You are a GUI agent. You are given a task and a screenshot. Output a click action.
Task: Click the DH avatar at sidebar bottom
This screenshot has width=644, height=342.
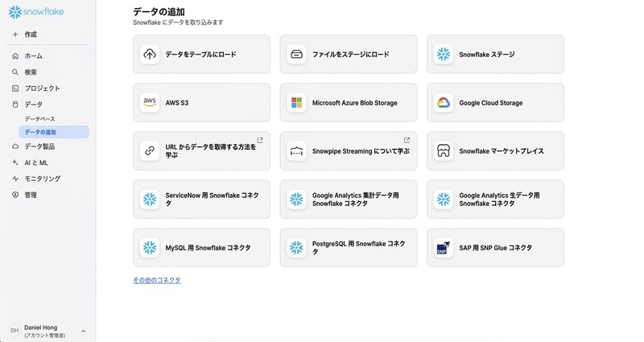tap(14, 331)
